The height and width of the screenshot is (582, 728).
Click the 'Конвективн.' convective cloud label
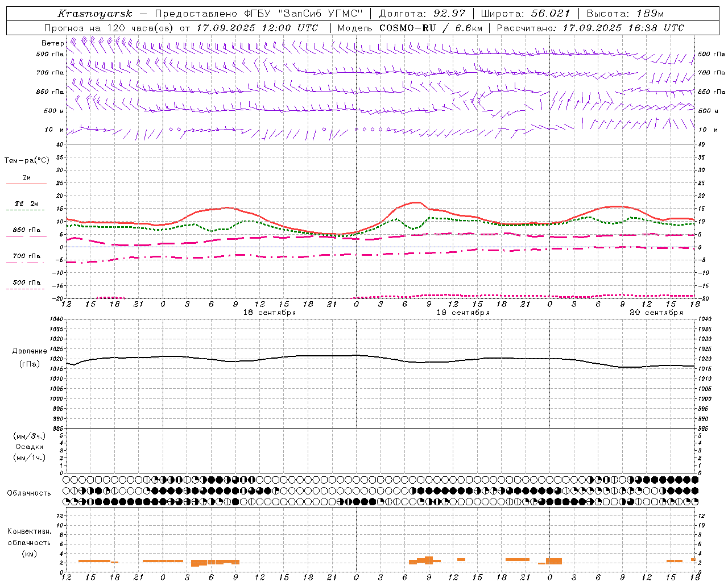click(29, 531)
